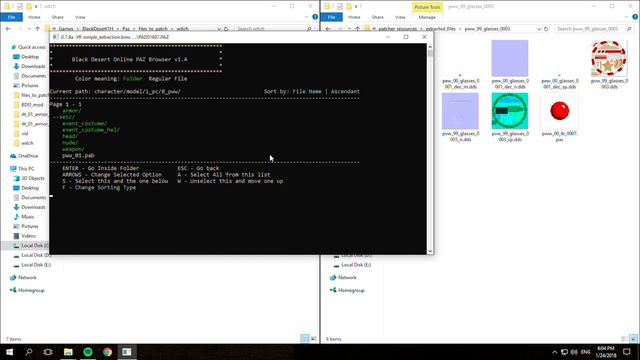The image size is (640, 360).
Task: Go up one folder in witch window
Action: point(38,29)
